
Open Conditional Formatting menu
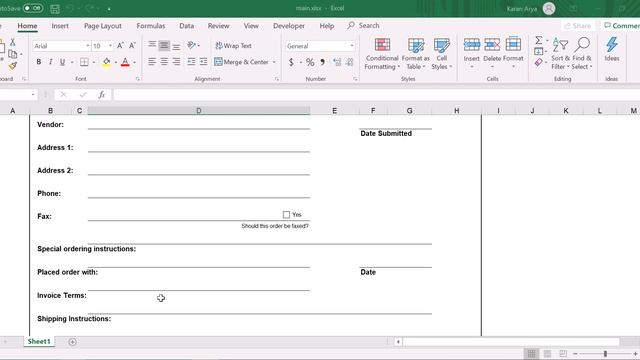click(x=382, y=54)
